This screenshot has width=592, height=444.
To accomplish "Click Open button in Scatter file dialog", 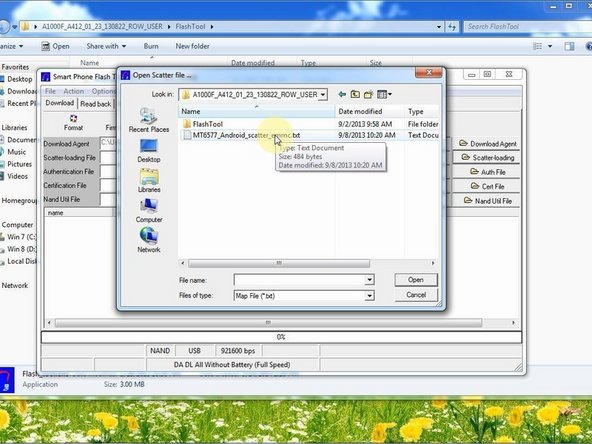I will (416, 280).
